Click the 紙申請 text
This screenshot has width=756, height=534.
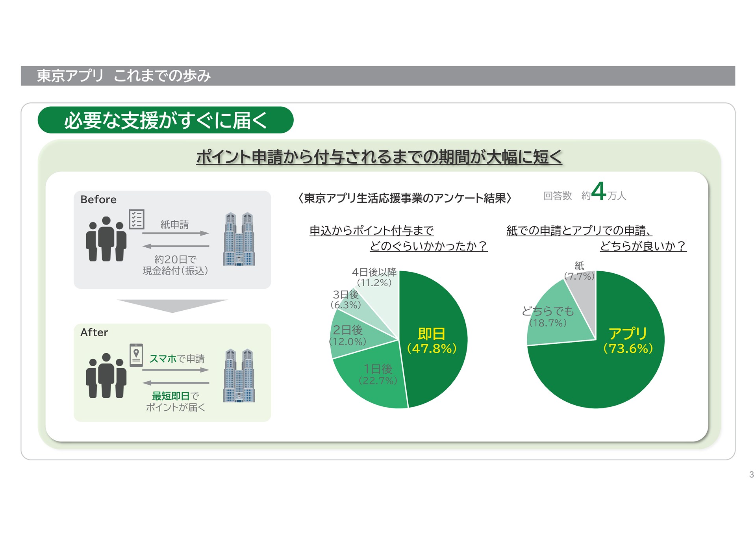pyautogui.click(x=174, y=224)
